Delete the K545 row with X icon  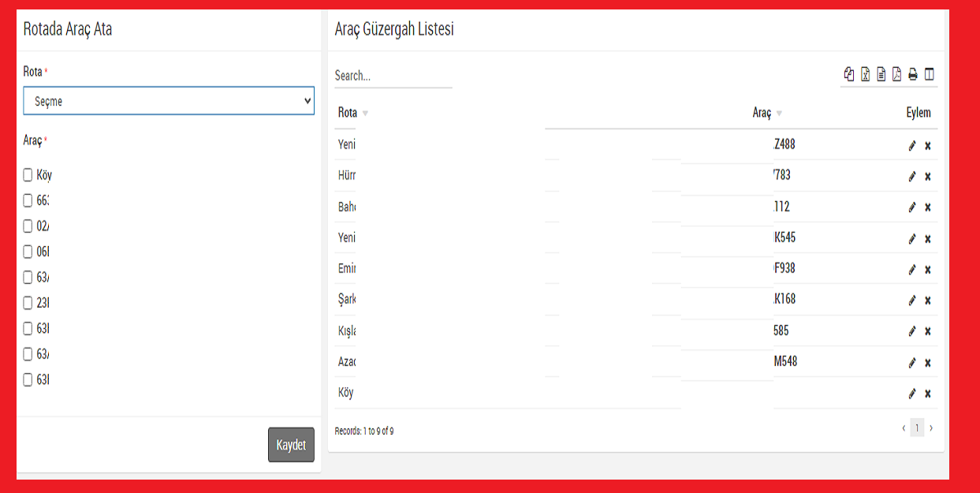click(x=928, y=239)
